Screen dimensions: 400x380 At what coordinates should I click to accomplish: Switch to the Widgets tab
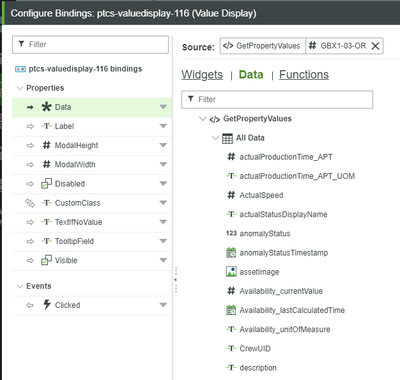point(202,75)
